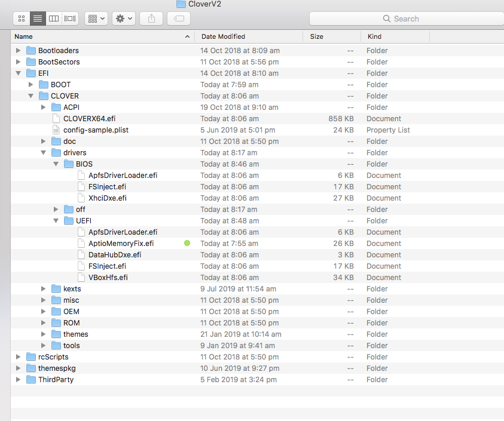The width and height of the screenshot is (504, 421).
Task: Collapse the BIOS folder
Action: [56, 164]
